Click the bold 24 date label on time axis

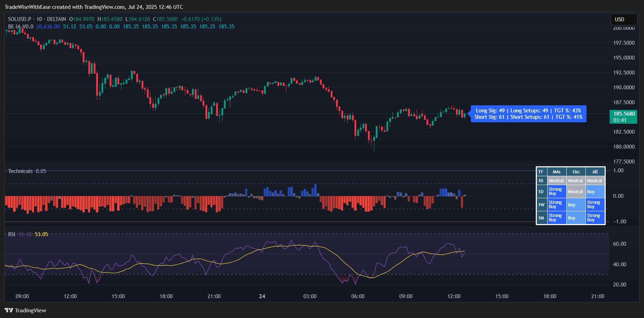point(262,296)
